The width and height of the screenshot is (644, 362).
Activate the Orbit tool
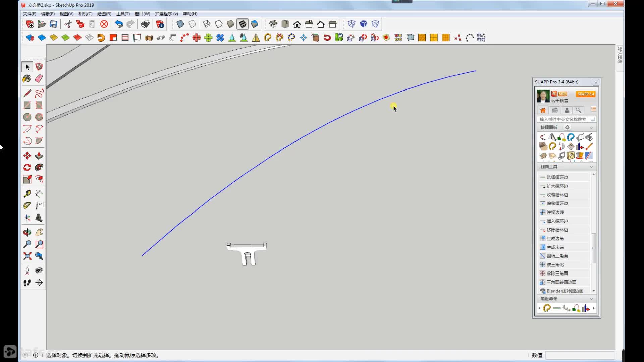click(x=27, y=232)
